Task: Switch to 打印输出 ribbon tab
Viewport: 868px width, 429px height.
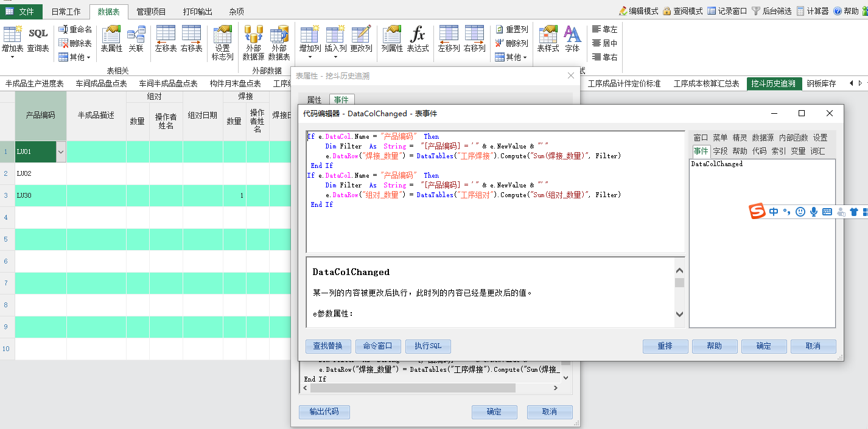Action: pos(198,12)
